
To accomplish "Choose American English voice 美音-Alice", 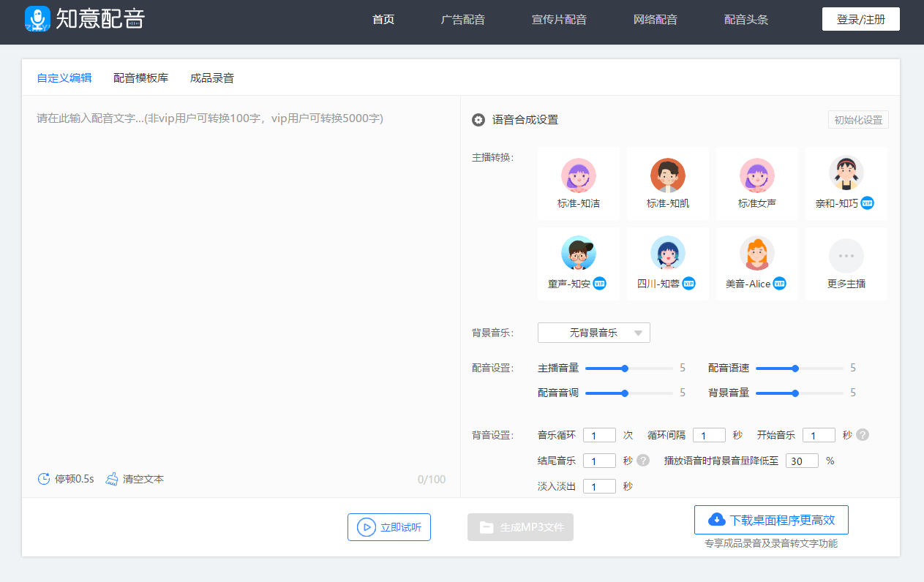I will 756,263.
